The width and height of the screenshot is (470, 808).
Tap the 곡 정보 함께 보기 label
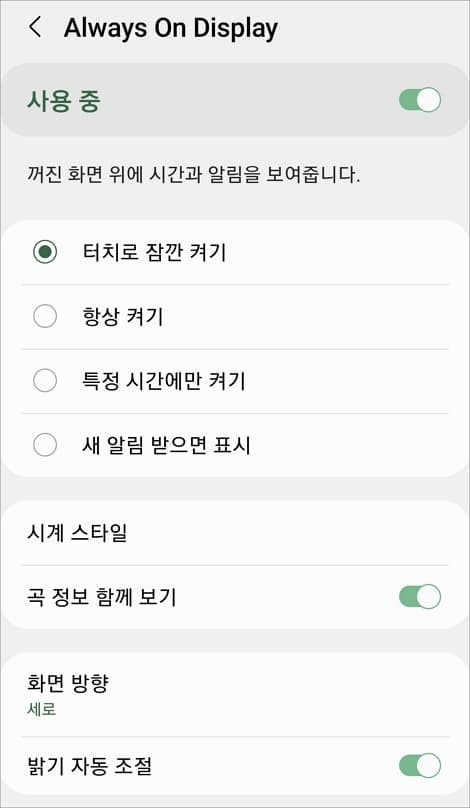coord(102,597)
